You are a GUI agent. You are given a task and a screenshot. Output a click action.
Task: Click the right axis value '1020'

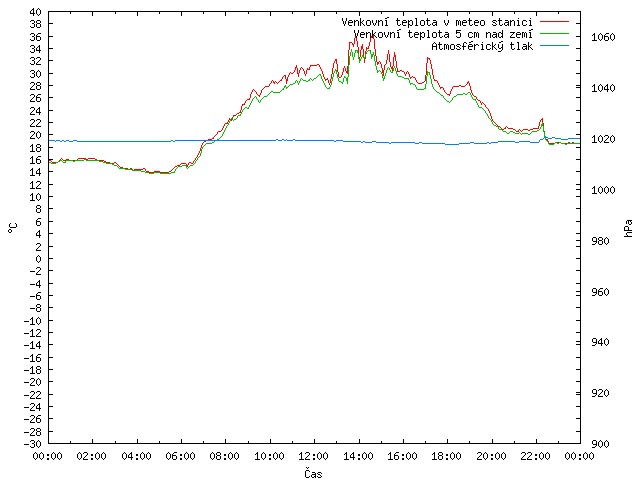(x=603, y=139)
